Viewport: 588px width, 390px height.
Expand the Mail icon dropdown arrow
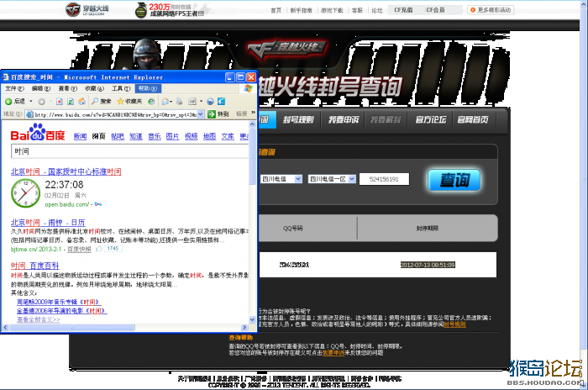pos(171,102)
